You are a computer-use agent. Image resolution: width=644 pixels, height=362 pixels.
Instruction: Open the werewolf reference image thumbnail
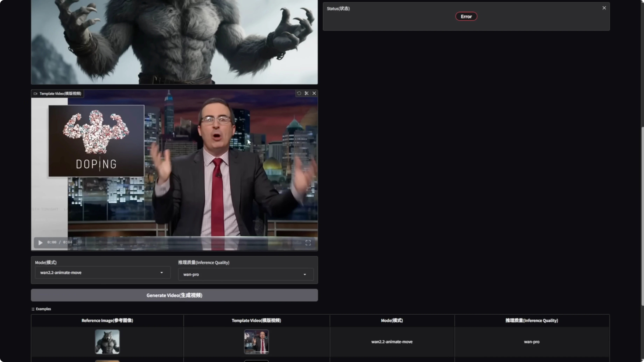(x=107, y=342)
